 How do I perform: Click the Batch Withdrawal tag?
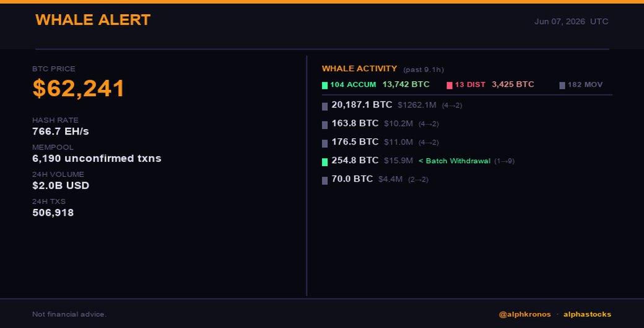455,161
